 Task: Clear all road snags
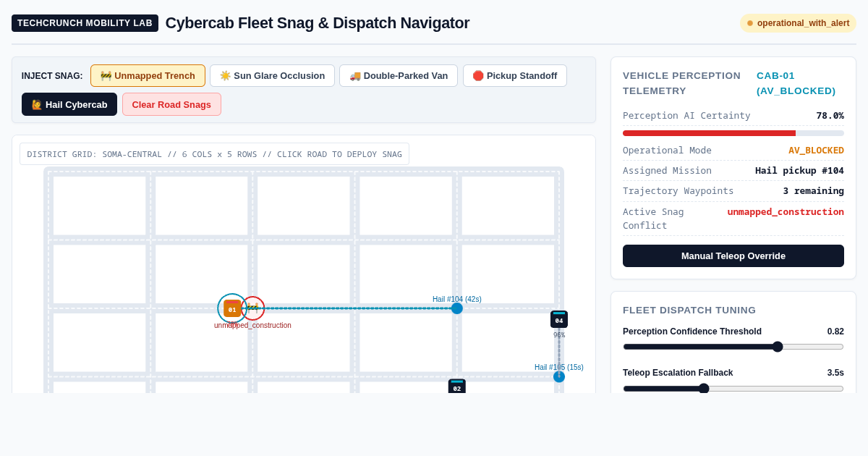point(171,104)
